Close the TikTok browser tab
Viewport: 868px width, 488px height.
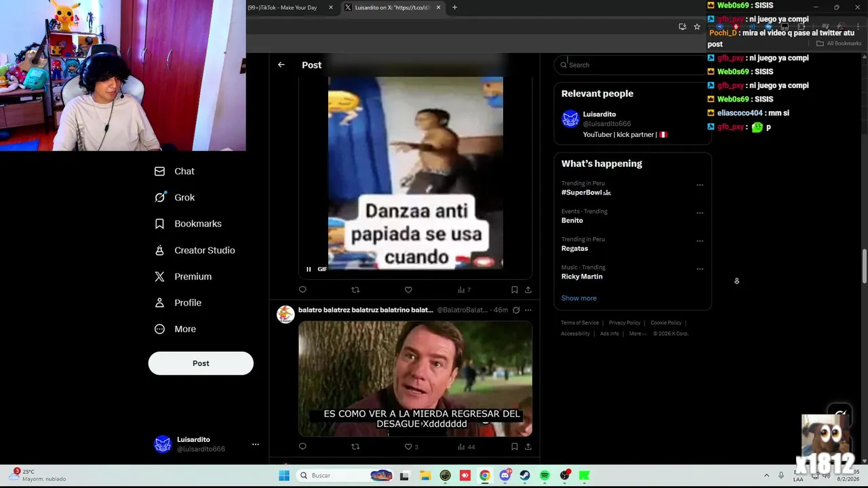(331, 7)
